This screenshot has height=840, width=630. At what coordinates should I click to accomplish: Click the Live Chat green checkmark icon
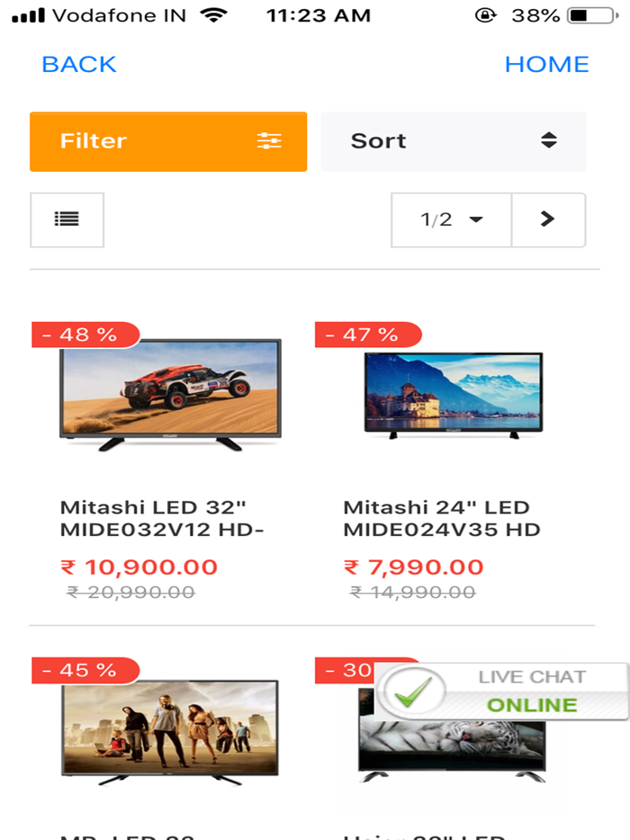[410, 691]
